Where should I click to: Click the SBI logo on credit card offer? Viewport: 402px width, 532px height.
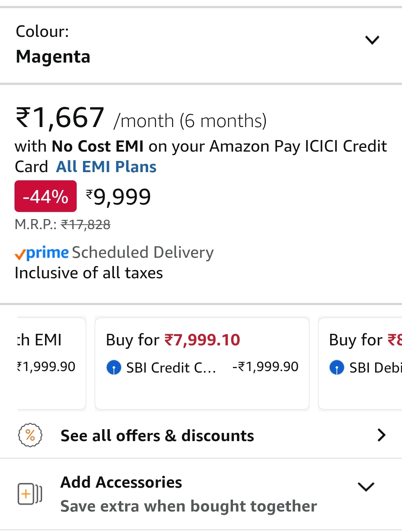pyautogui.click(x=114, y=368)
